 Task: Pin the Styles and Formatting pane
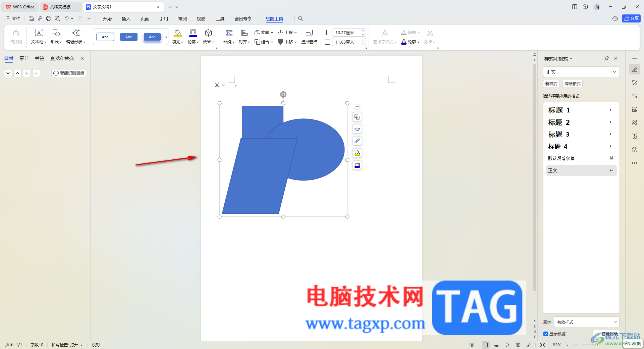coord(606,58)
